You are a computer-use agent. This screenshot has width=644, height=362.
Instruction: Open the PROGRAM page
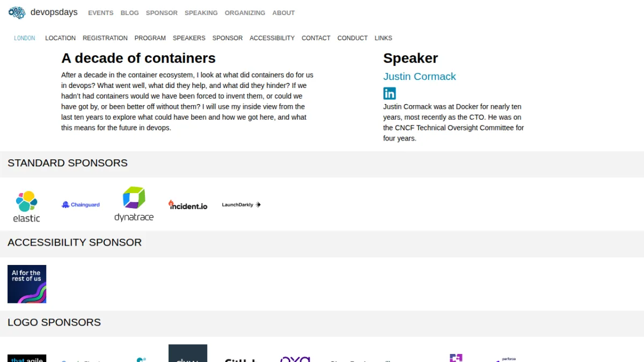click(x=150, y=38)
